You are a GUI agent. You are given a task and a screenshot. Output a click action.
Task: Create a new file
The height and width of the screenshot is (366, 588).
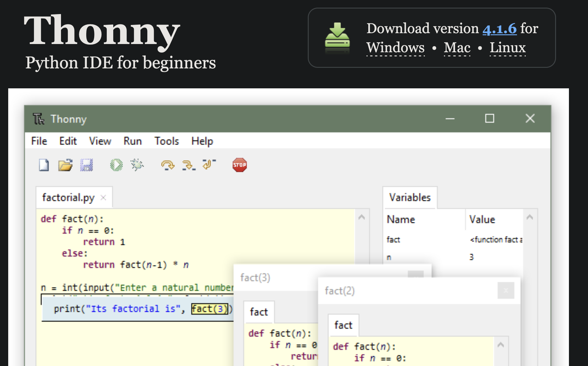click(x=43, y=165)
